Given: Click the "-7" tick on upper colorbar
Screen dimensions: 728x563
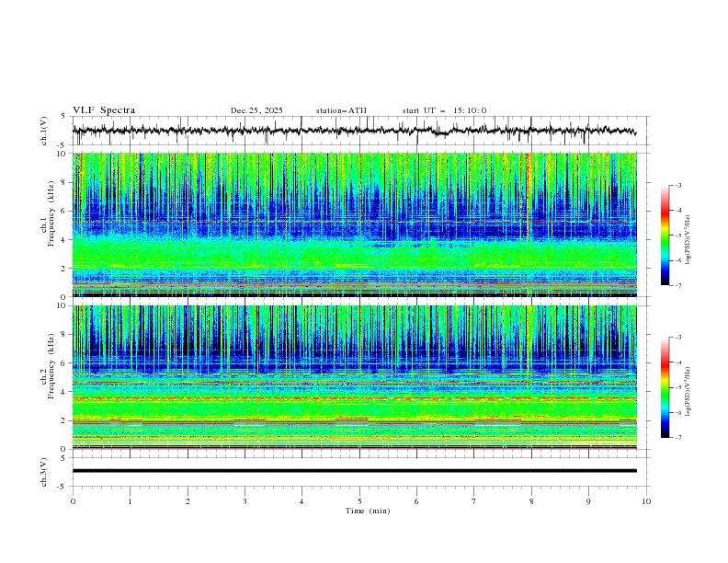Looking at the screenshot, I should (678, 285).
